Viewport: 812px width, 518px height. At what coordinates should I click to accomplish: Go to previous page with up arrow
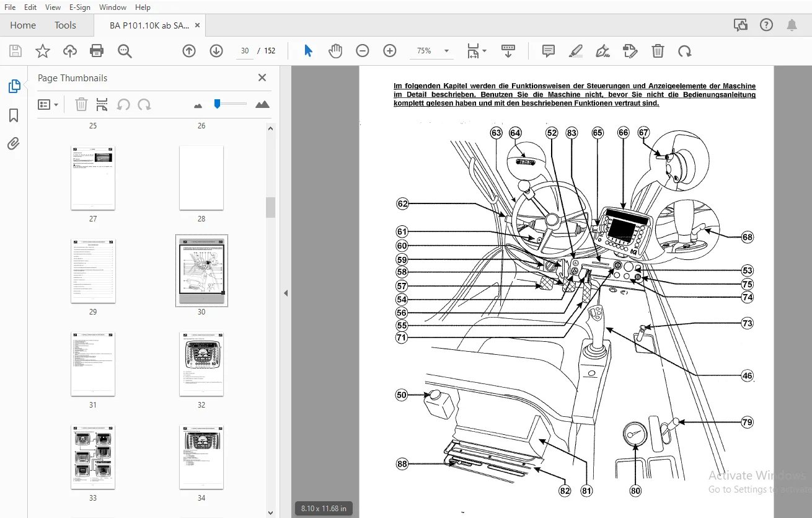(x=189, y=51)
